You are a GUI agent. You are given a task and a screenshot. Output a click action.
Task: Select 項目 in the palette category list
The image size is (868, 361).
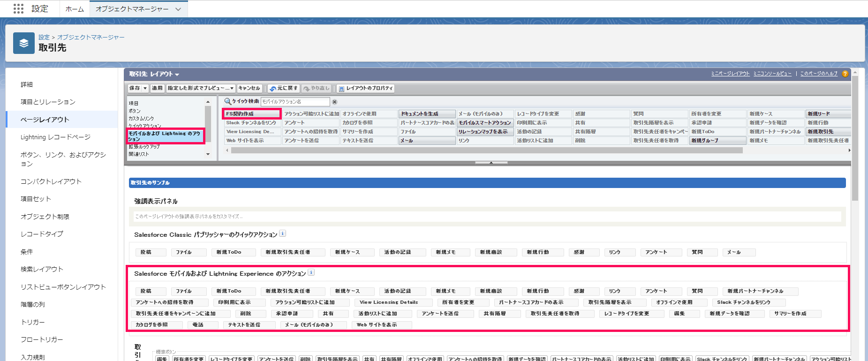click(x=134, y=103)
